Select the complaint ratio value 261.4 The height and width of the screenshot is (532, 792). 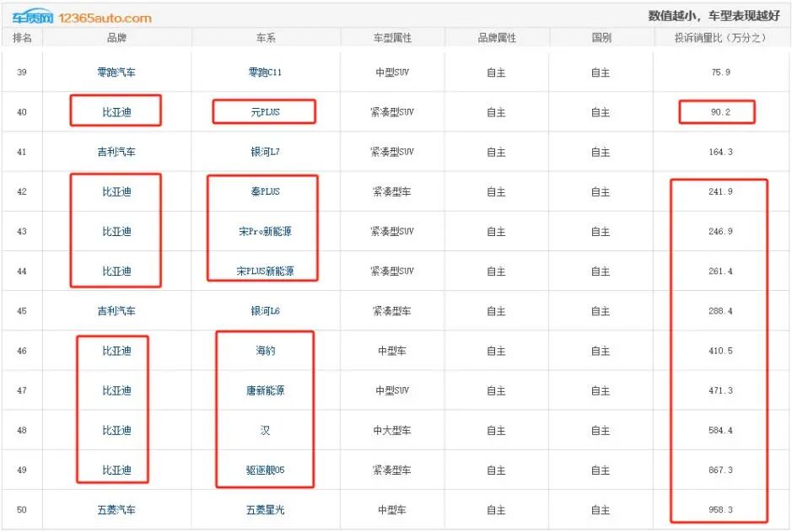click(721, 271)
